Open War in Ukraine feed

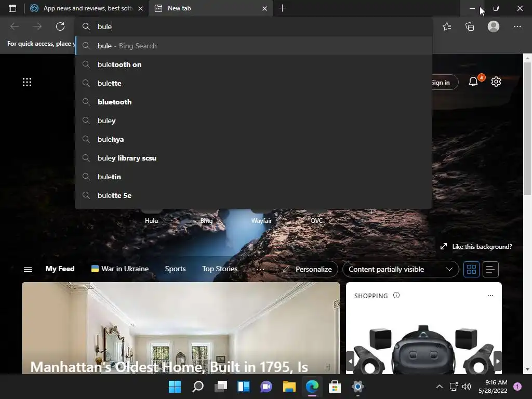(120, 269)
